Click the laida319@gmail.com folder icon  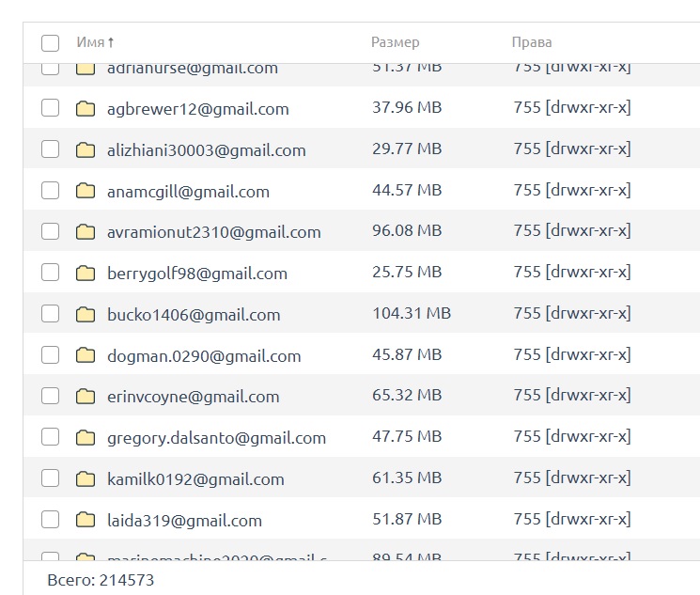point(86,520)
